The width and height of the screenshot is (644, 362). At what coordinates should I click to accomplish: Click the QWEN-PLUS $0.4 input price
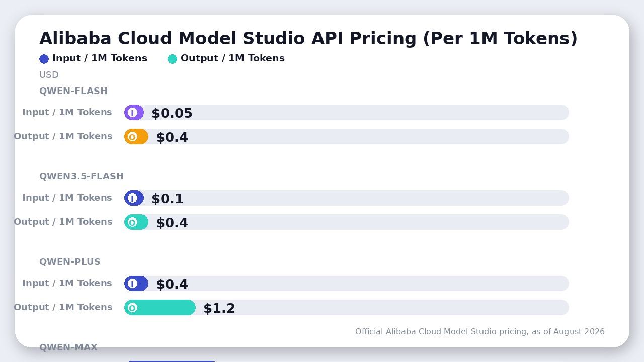click(x=172, y=284)
